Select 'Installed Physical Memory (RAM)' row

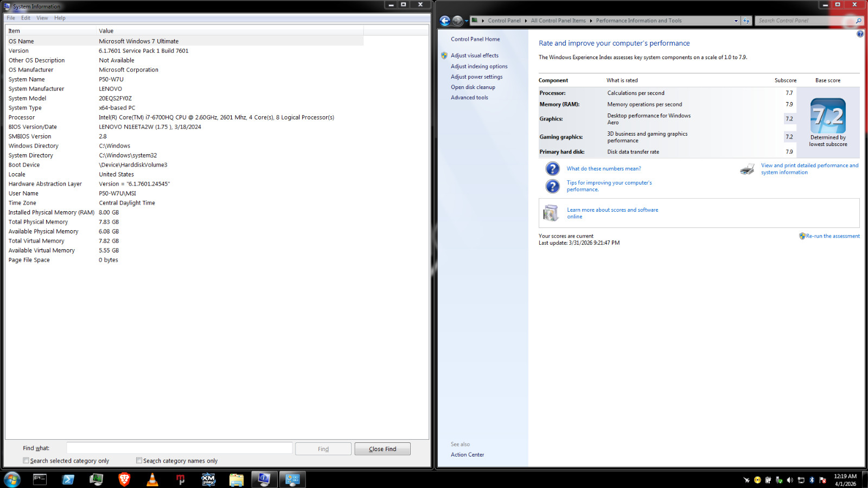[x=184, y=212]
